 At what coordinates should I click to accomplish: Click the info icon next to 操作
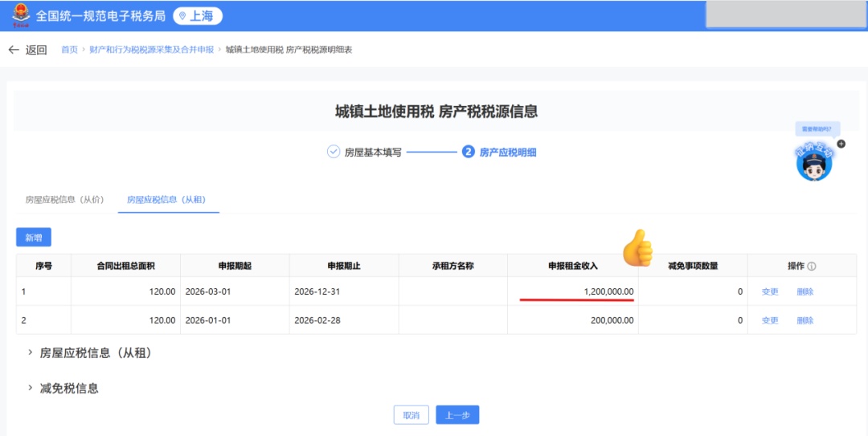(x=812, y=267)
